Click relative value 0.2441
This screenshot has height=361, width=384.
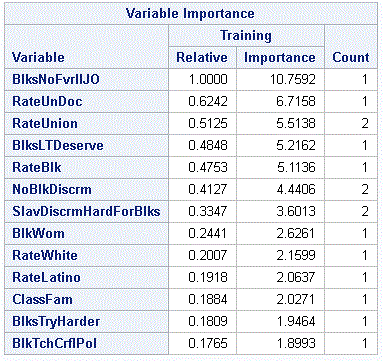208,233
